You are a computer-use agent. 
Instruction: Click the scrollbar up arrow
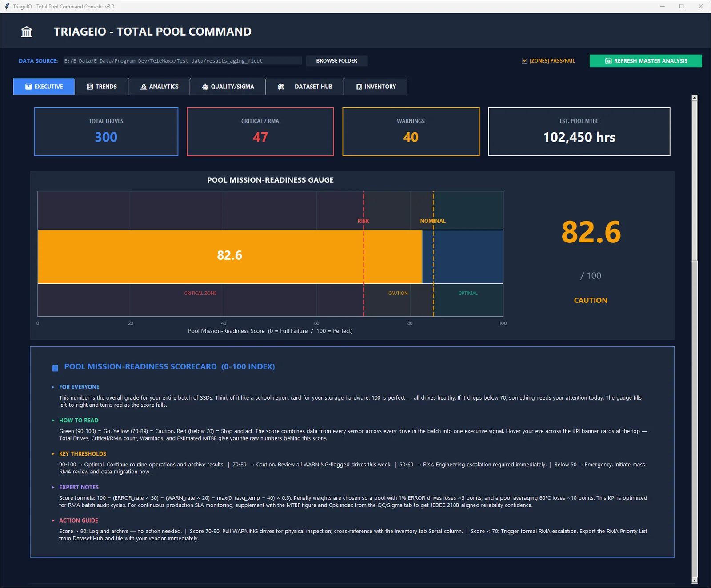pos(695,97)
